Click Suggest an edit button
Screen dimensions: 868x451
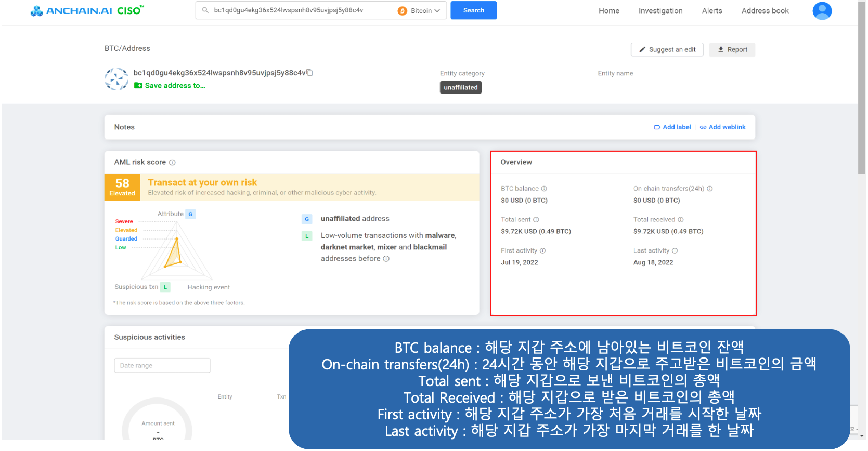667,49
